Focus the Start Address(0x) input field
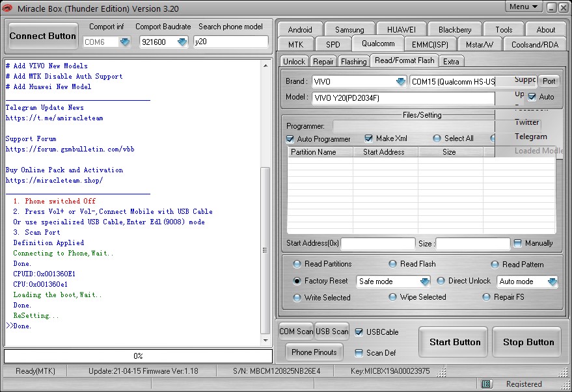 tap(378, 243)
